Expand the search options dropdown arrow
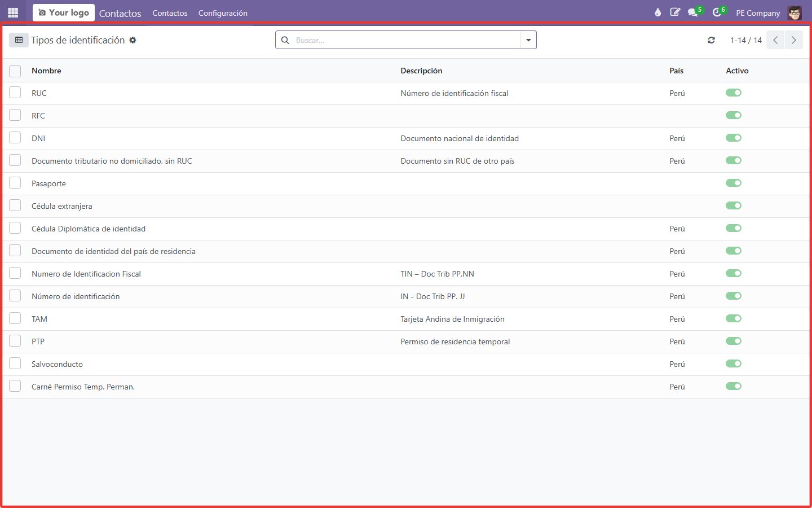The height and width of the screenshot is (508, 812). click(x=528, y=40)
